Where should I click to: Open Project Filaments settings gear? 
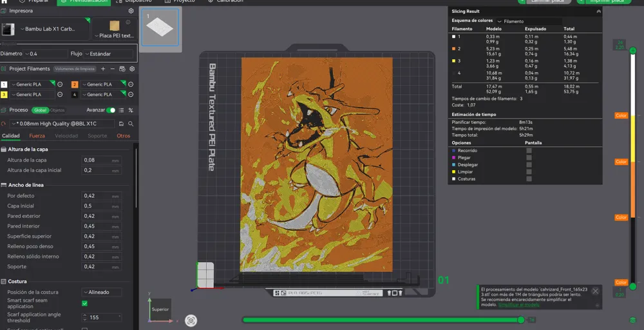click(132, 69)
